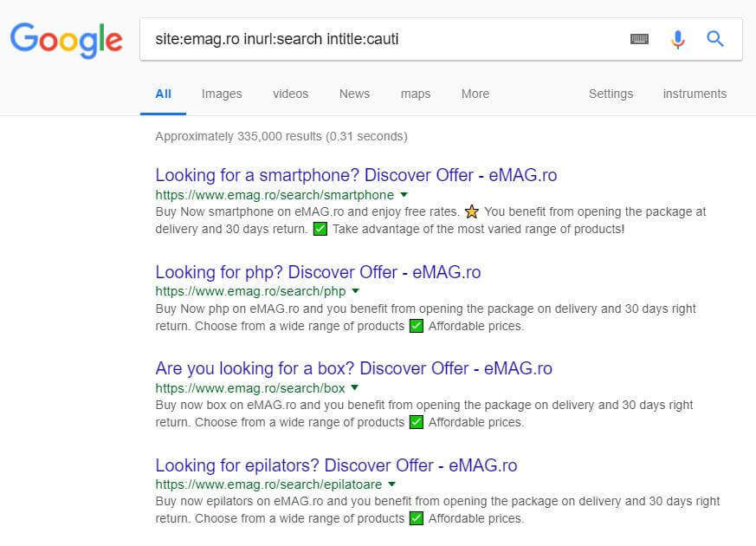Image resolution: width=756 pixels, height=546 pixels.
Task: Click 'Buy now epilators on eMAG.ro' snippet text
Action: click(239, 501)
